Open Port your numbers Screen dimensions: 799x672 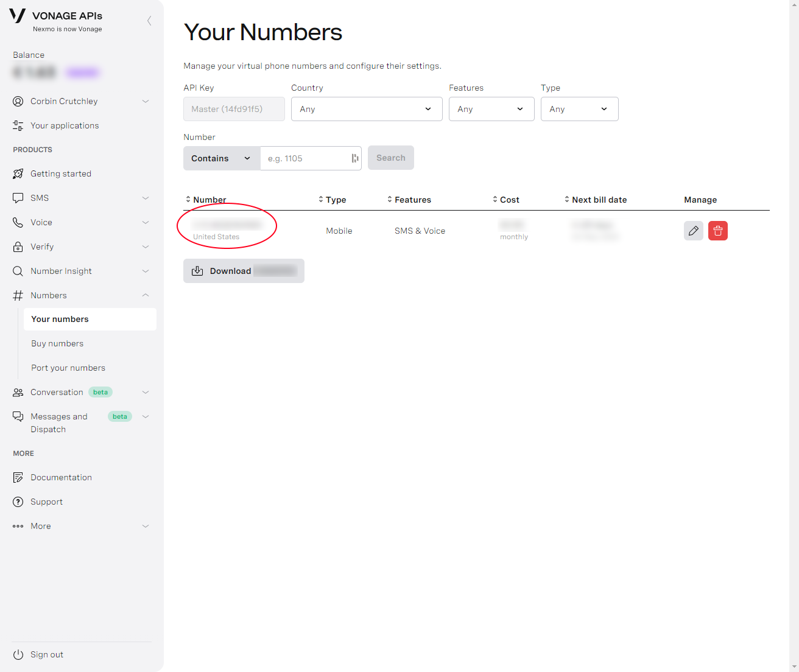pyautogui.click(x=68, y=368)
